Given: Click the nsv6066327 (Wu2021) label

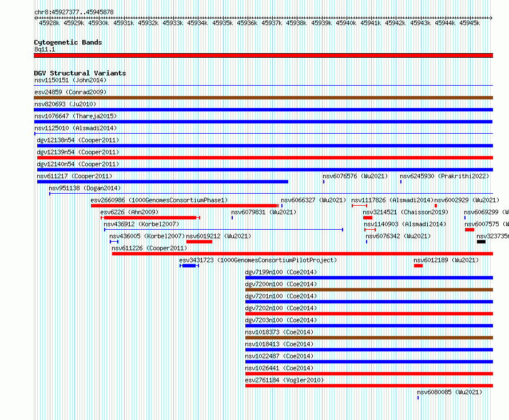Looking at the screenshot, I should point(313,200).
